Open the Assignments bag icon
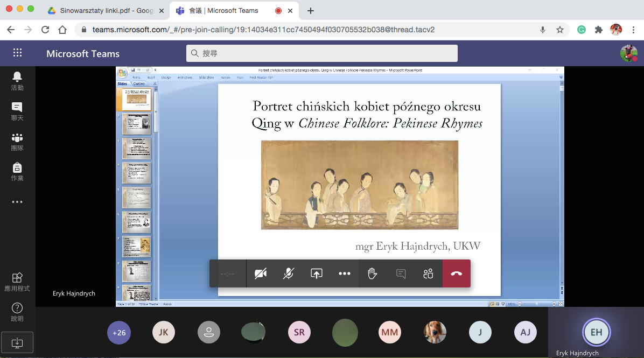Screen dimensions: 644x358 pos(17,171)
